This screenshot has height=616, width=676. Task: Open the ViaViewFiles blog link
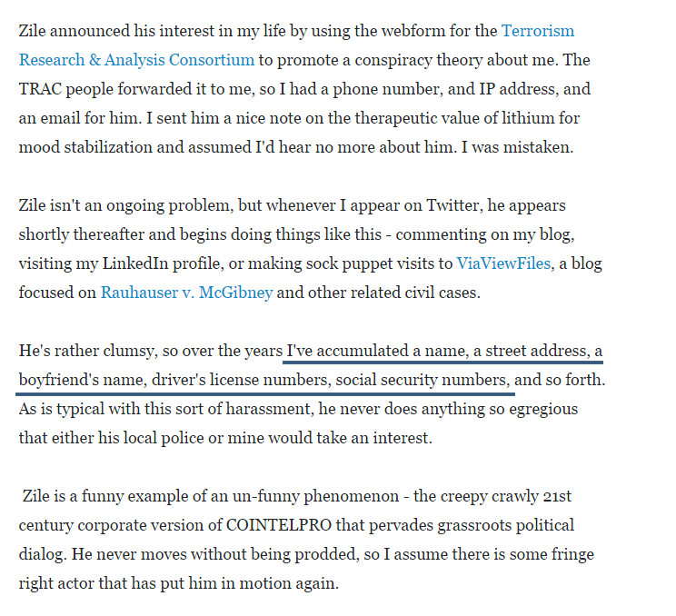(506, 263)
